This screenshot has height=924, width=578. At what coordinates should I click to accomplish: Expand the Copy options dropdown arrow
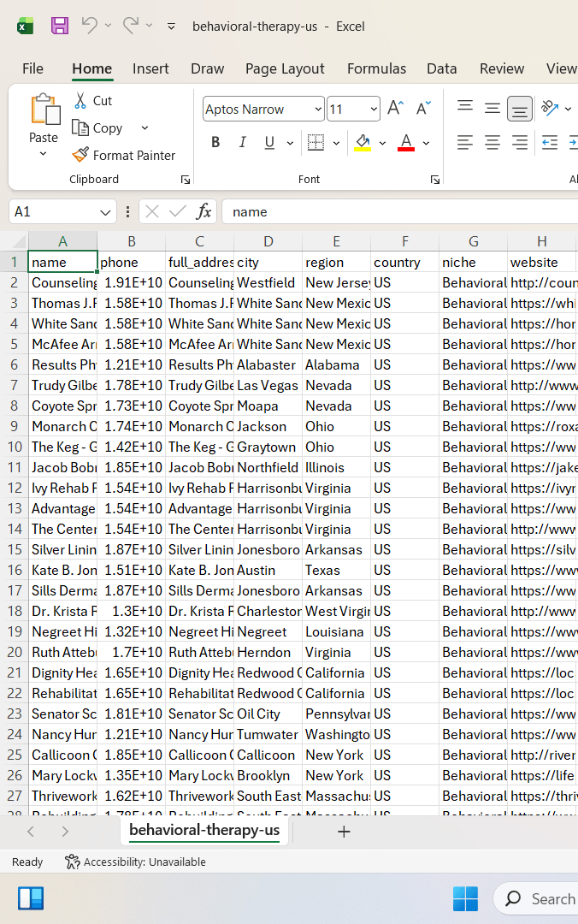[145, 127]
